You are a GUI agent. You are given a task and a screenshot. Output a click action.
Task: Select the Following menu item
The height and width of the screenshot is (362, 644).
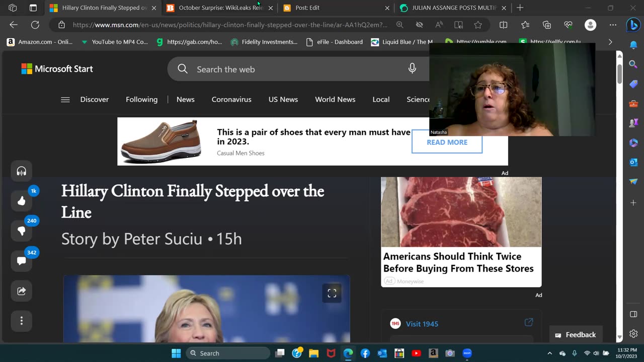click(x=142, y=100)
